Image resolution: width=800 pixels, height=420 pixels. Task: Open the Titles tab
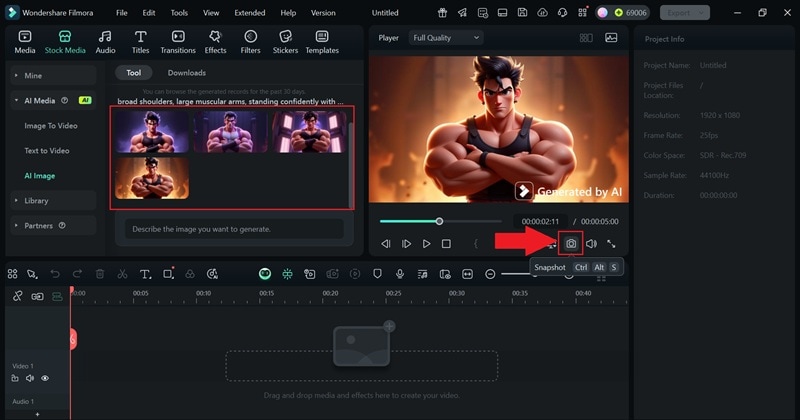click(x=140, y=42)
